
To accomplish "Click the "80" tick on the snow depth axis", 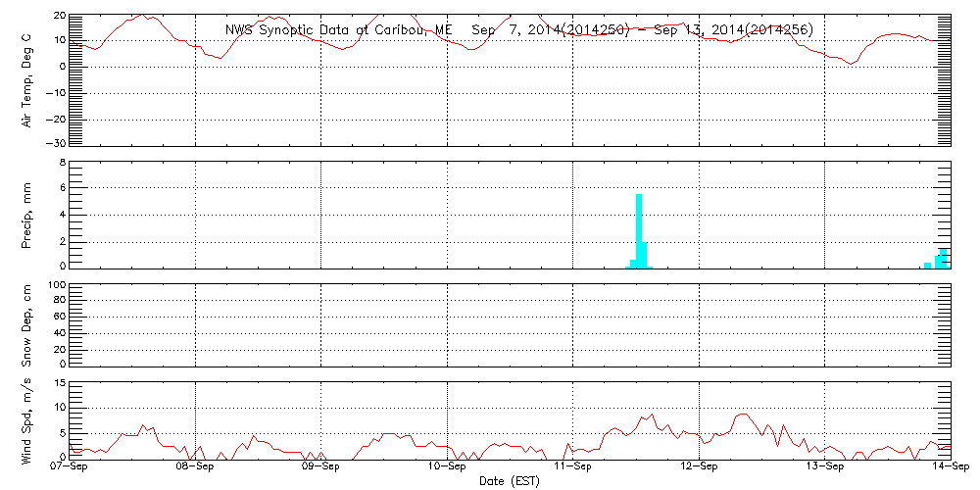I will point(58,301).
